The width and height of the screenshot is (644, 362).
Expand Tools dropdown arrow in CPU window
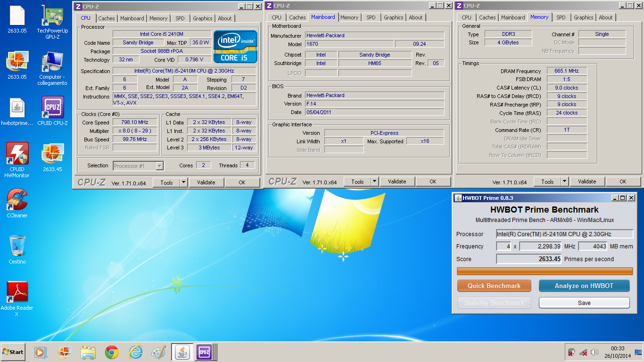click(x=183, y=182)
